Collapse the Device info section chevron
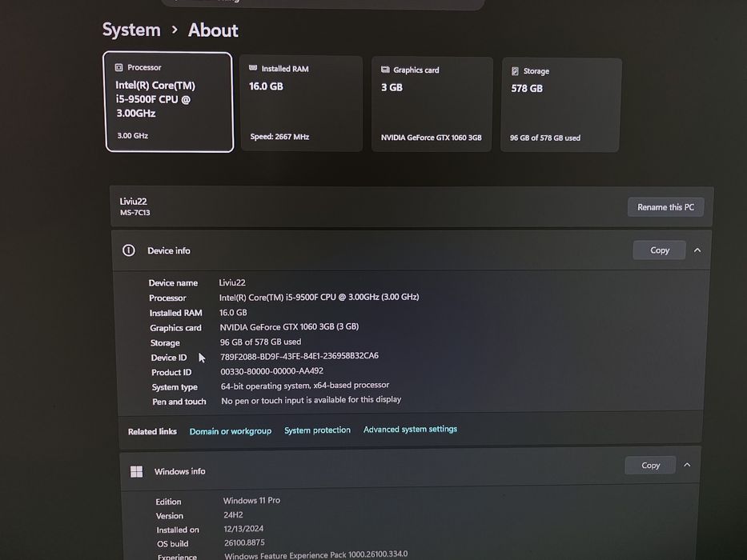This screenshot has width=747, height=560. pyautogui.click(x=697, y=250)
